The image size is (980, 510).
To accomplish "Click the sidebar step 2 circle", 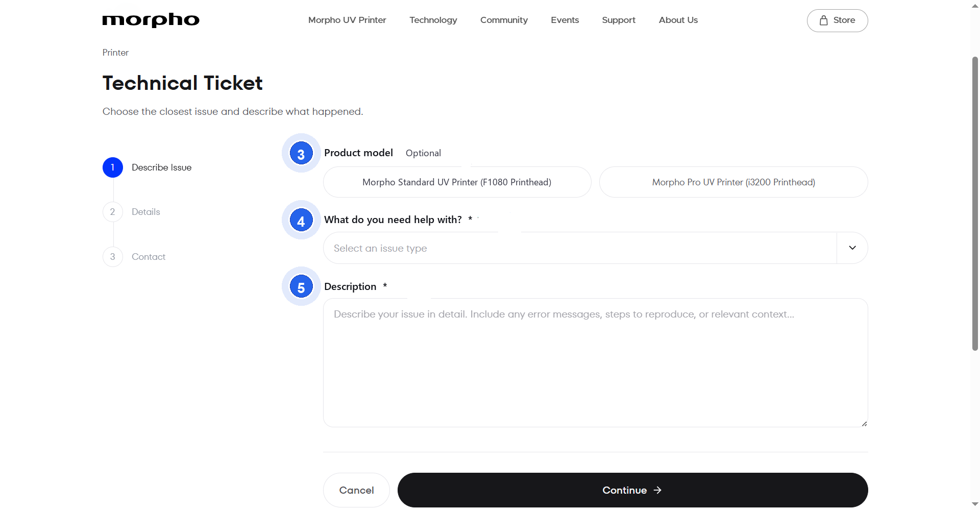I will coord(113,212).
